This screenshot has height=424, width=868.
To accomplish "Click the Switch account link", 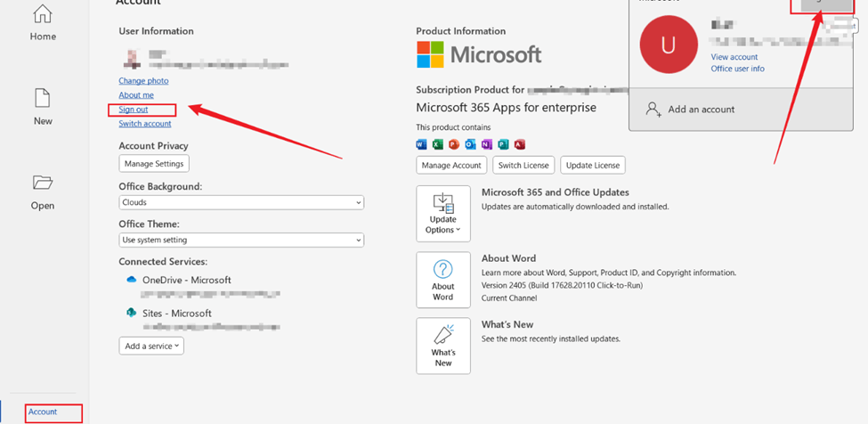I will coord(145,124).
